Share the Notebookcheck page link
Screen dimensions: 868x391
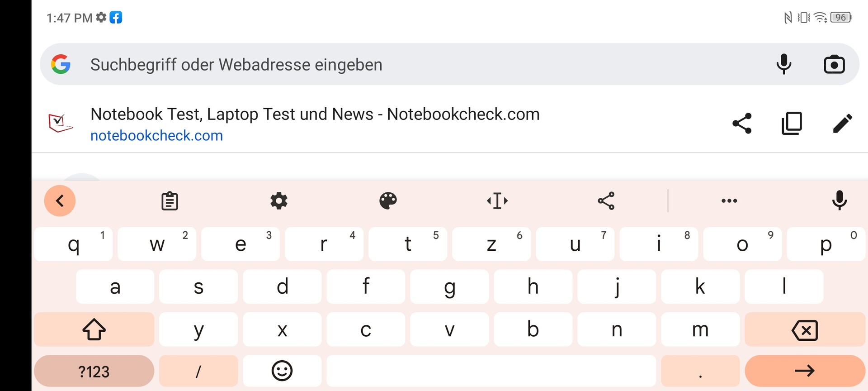tap(742, 123)
